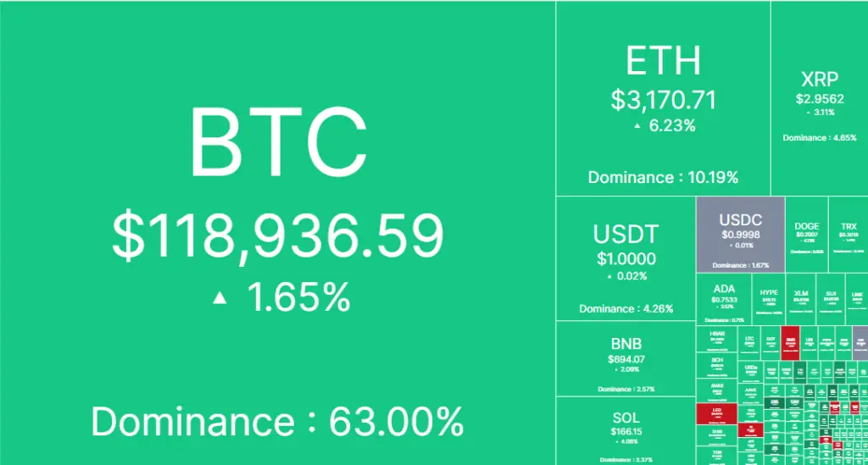Click the BCH tile
The height and width of the screenshot is (465, 868).
pyautogui.click(x=716, y=365)
